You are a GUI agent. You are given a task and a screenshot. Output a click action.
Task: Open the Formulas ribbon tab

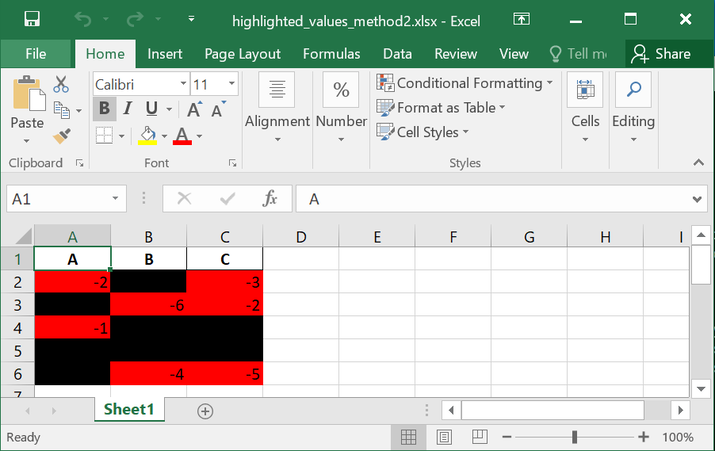(331, 54)
